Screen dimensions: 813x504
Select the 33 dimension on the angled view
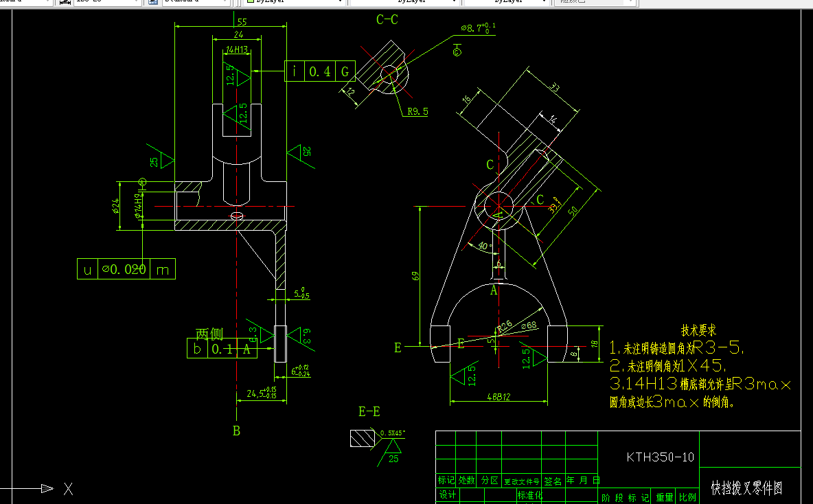(x=555, y=87)
